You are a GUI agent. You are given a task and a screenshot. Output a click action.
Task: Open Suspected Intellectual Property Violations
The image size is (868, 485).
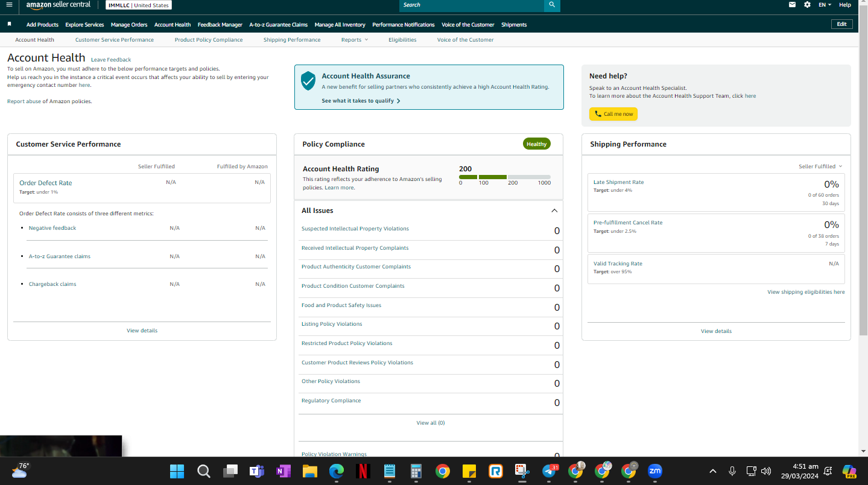[355, 229]
